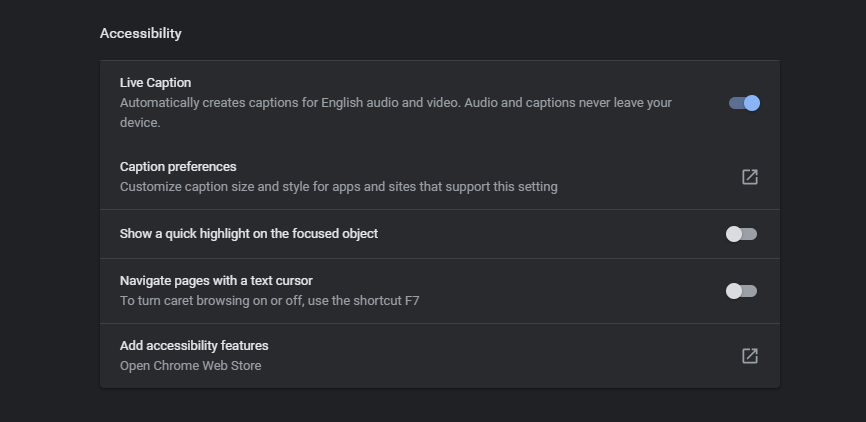Click the Open Chrome Web Store text
866x422 pixels.
click(191, 366)
